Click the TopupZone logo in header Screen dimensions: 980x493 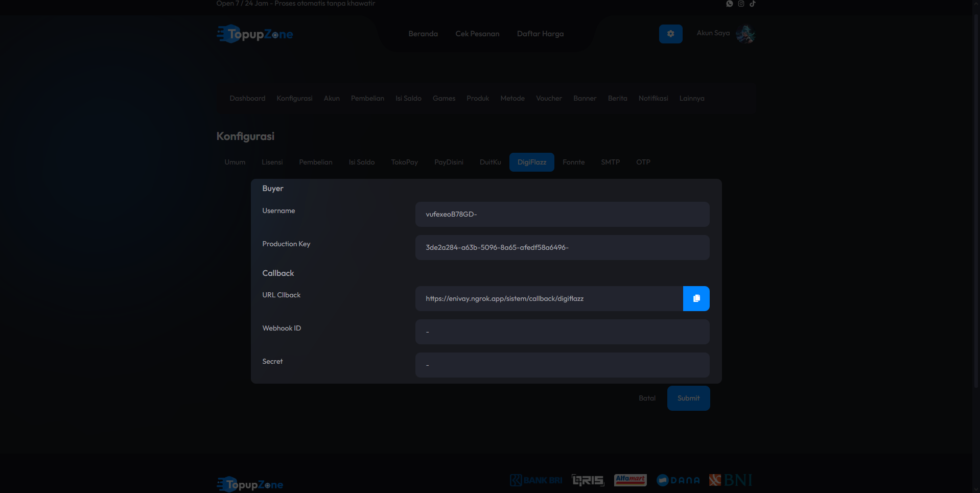pos(254,34)
